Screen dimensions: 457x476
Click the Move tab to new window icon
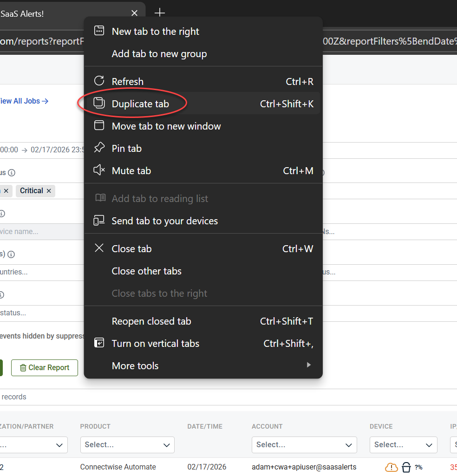99,126
